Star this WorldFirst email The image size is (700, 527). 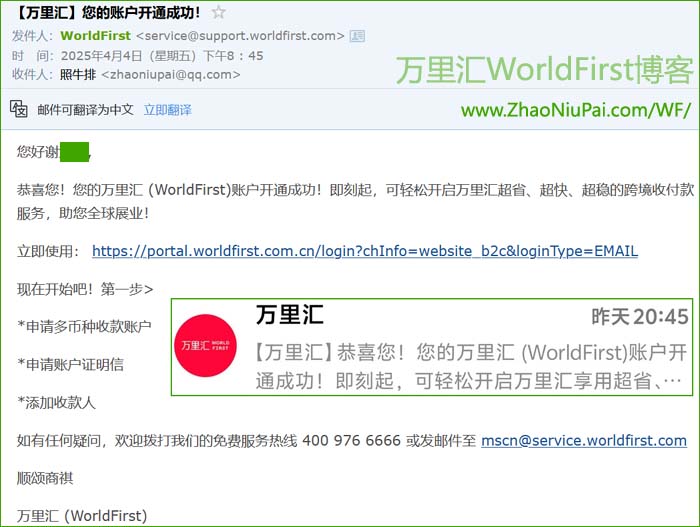click(218, 12)
